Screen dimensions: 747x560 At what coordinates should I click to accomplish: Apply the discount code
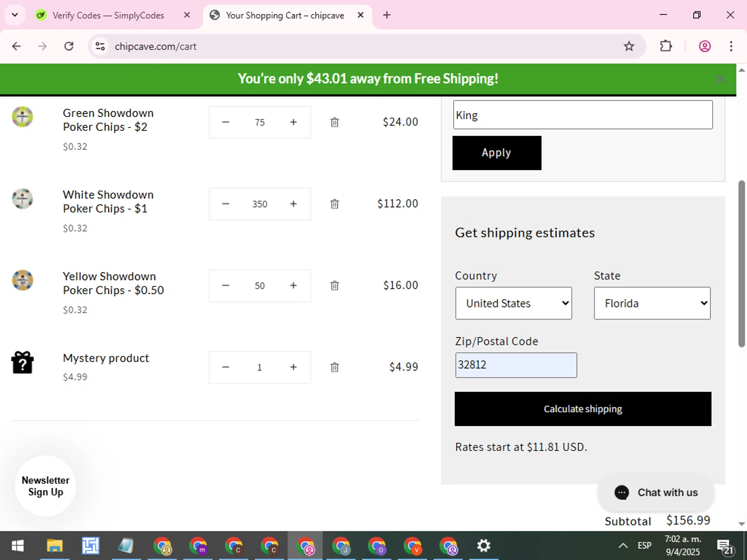497,153
